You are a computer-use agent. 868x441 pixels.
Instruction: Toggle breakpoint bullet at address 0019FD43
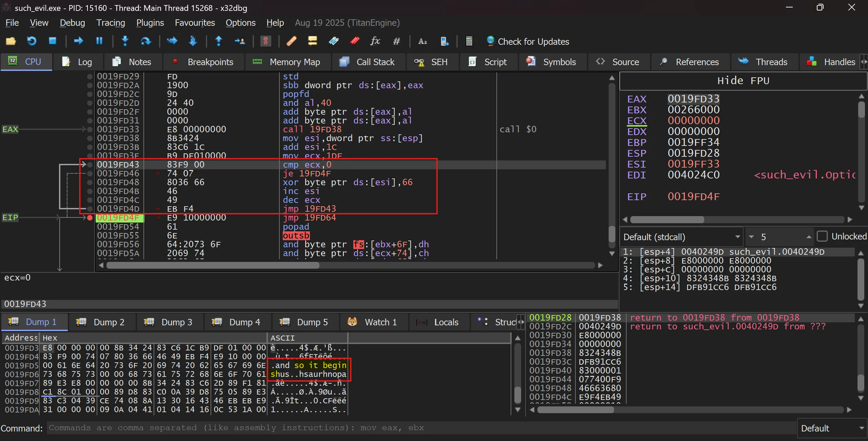point(90,165)
